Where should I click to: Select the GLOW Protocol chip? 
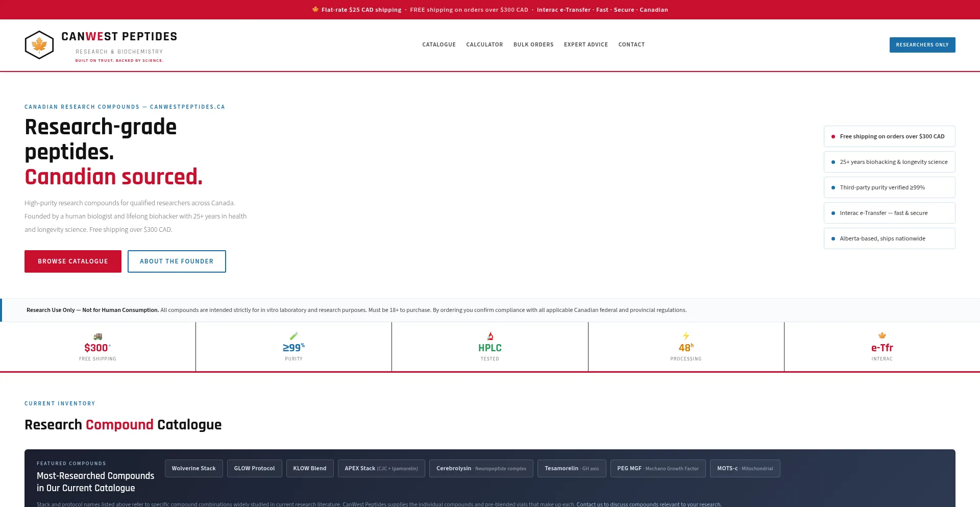pos(255,469)
